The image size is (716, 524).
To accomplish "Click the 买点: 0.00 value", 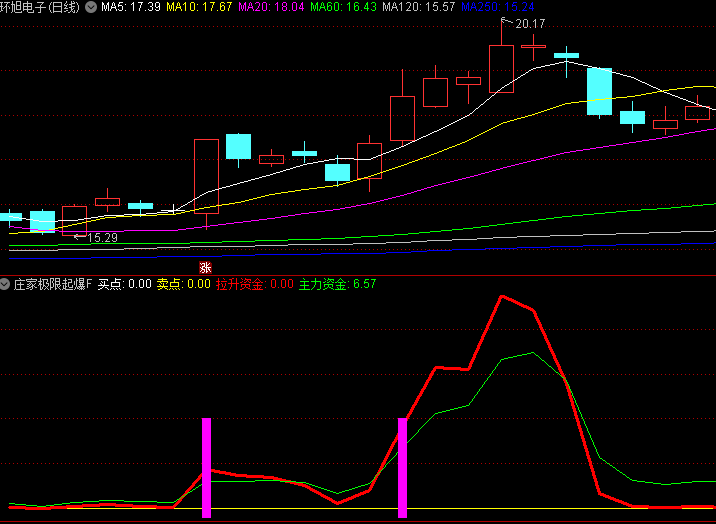I will (125, 284).
